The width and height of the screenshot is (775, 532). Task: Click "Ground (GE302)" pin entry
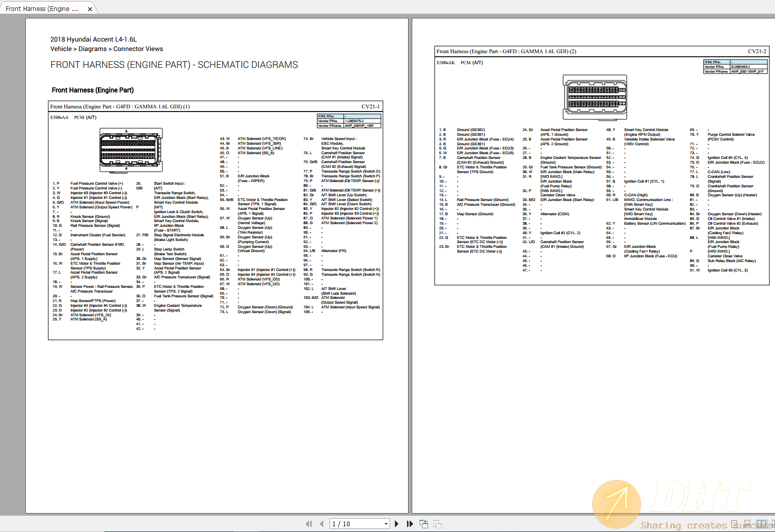tap(471, 130)
